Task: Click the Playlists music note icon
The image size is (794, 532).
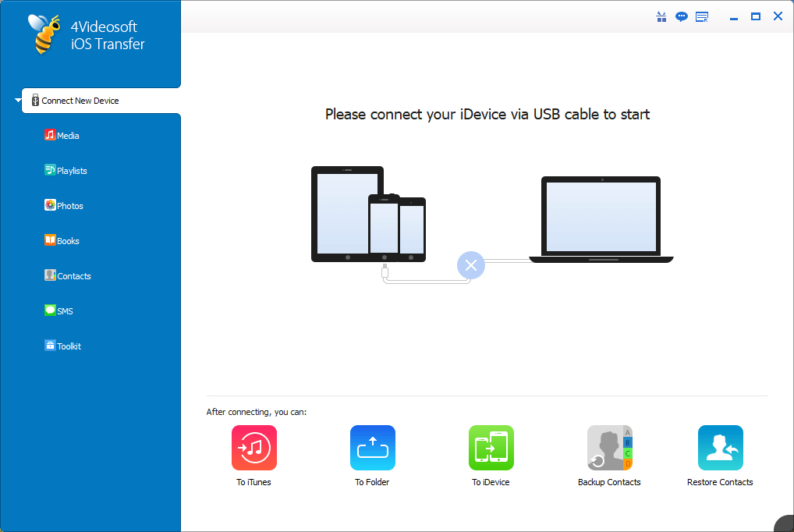Action: 49,170
